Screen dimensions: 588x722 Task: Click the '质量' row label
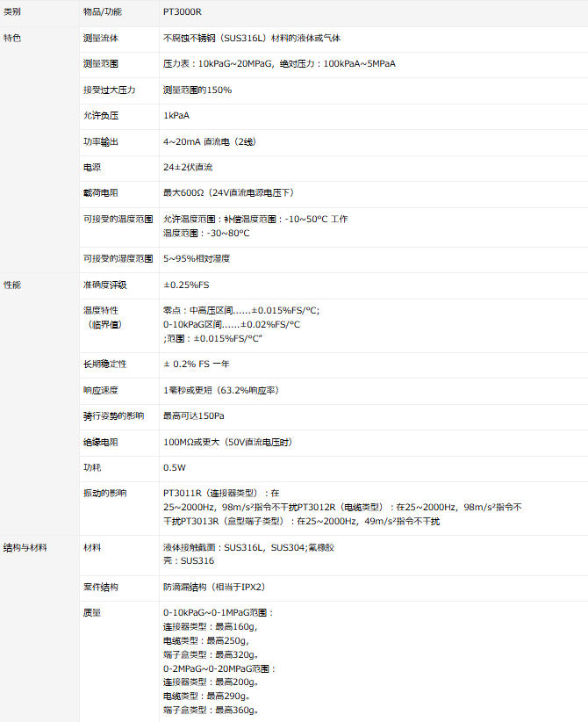[x=92, y=613]
